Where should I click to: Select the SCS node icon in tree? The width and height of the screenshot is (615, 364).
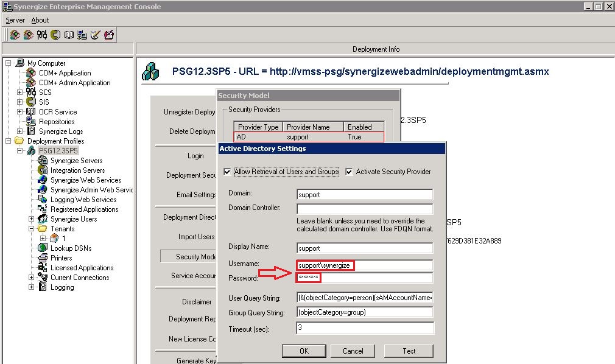pyautogui.click(x=31, y=92)
